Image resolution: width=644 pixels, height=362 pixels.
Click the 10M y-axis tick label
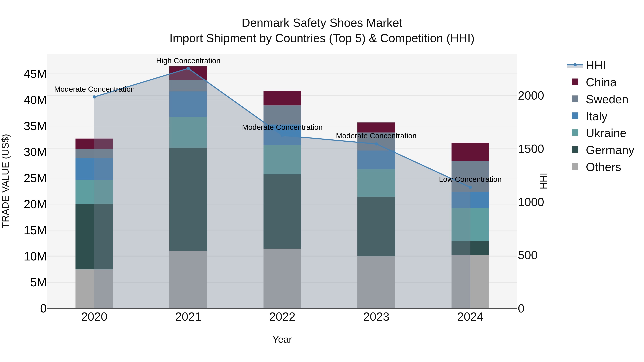click(x=35, y=257)
